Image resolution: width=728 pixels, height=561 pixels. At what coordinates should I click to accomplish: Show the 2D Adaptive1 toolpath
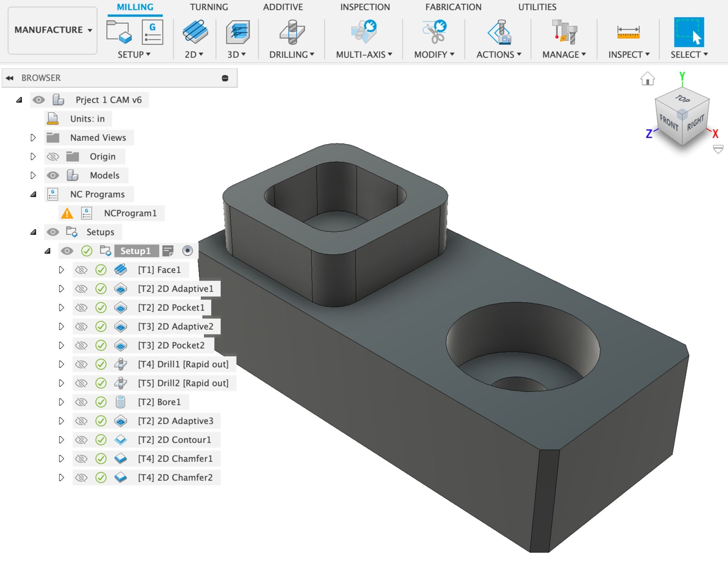(x=81, y=289)
